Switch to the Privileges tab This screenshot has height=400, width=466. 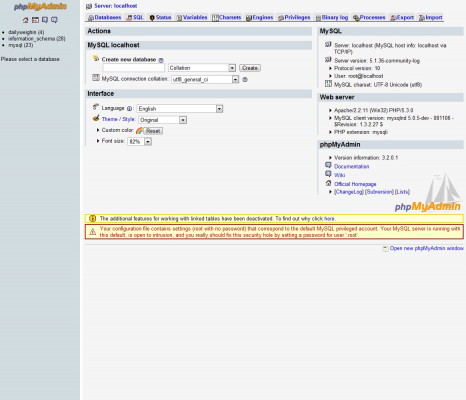click(x=294, y=18)
